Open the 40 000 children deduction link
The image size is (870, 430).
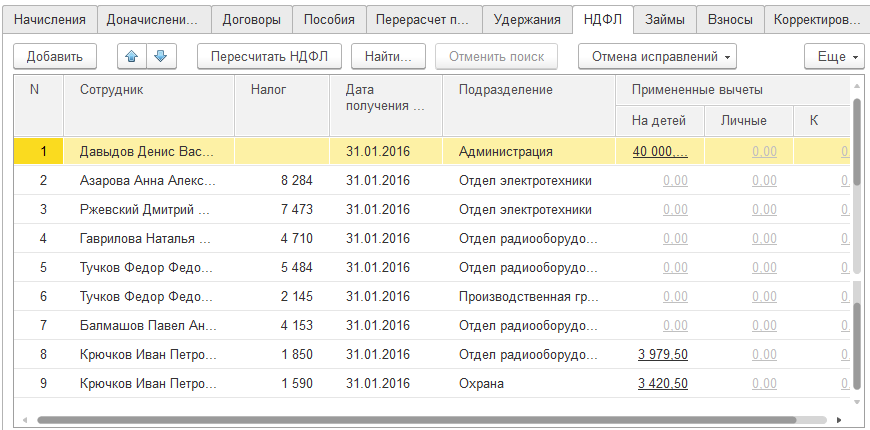[659, 152]
